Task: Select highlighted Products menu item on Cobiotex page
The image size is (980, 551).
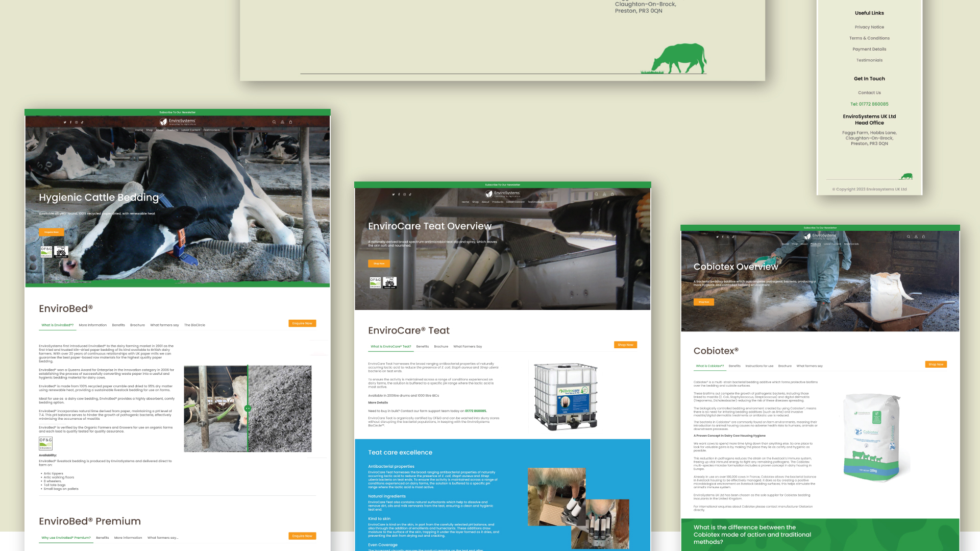Action: click(x=816, y=244)
